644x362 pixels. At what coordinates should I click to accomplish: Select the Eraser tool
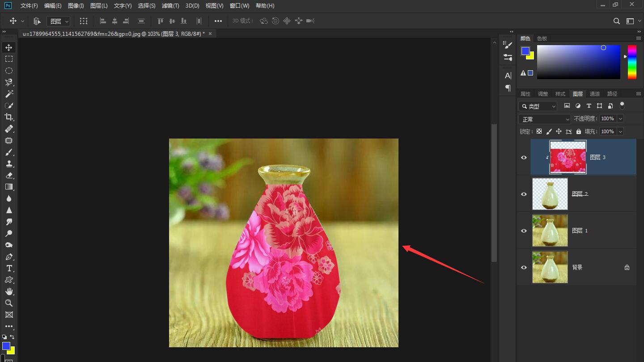(x=9, y=175)
